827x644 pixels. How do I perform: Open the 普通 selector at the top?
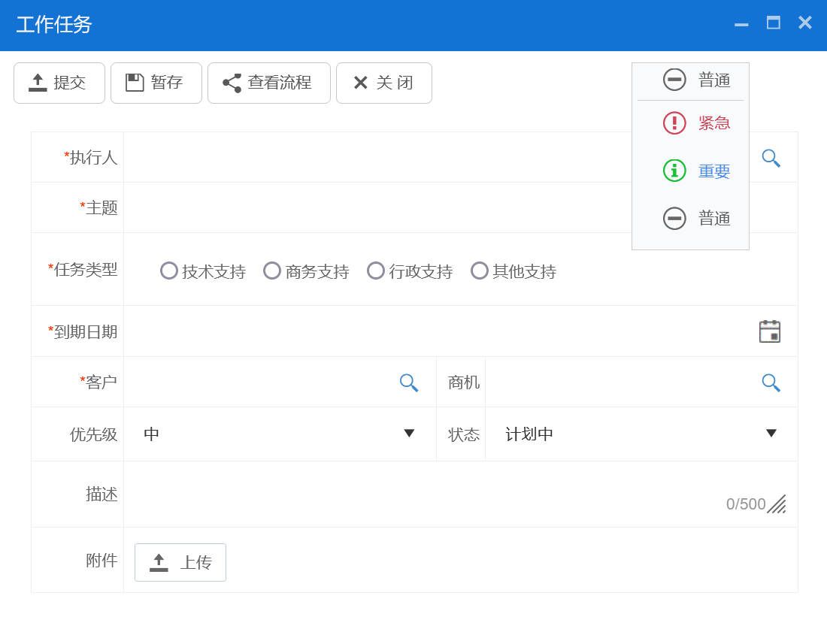[x=690, y=80]
